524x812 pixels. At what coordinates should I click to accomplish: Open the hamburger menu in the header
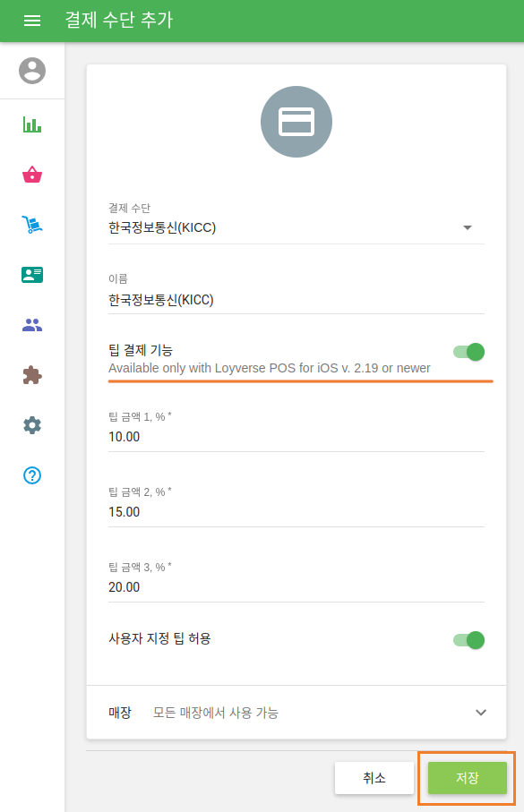pyautogui.click(x=32, y=20)
